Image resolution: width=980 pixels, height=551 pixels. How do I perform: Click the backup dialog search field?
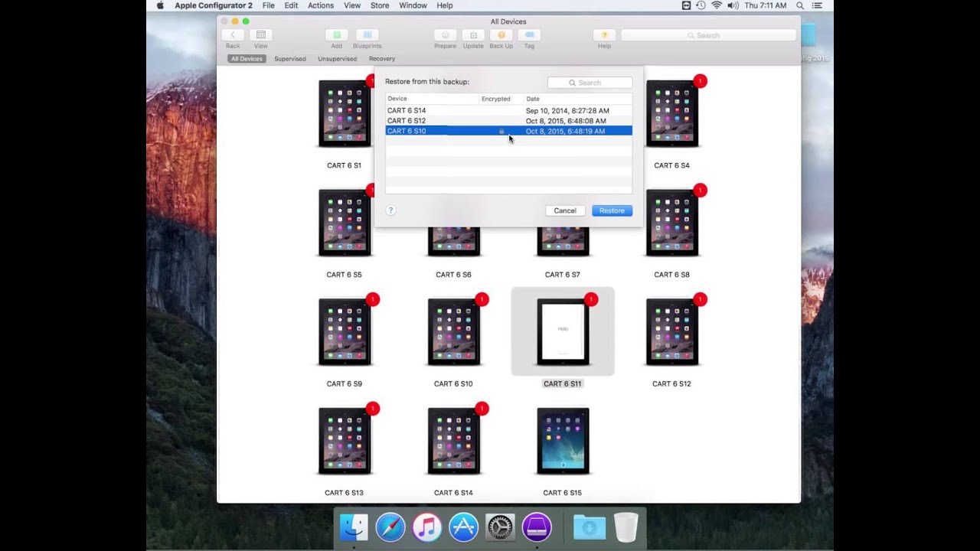point(590,83)
